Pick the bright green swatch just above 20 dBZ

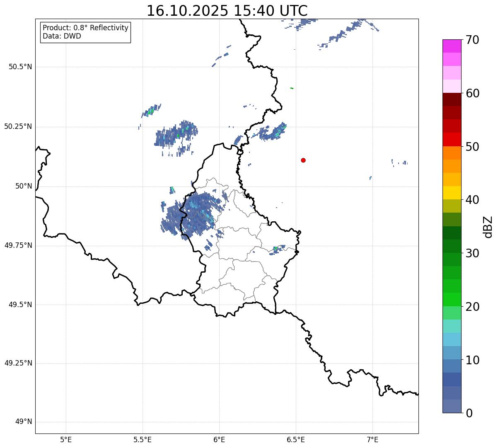[x=452, y=299]
